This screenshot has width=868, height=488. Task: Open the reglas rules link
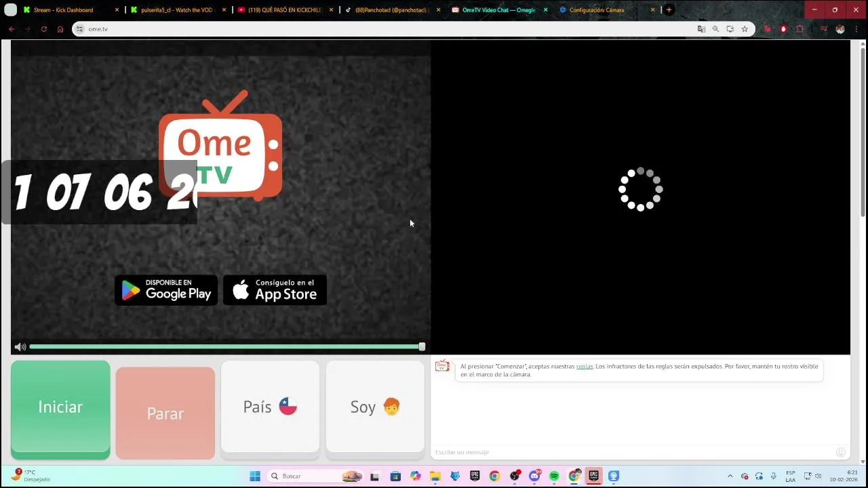tap(585, 366)
